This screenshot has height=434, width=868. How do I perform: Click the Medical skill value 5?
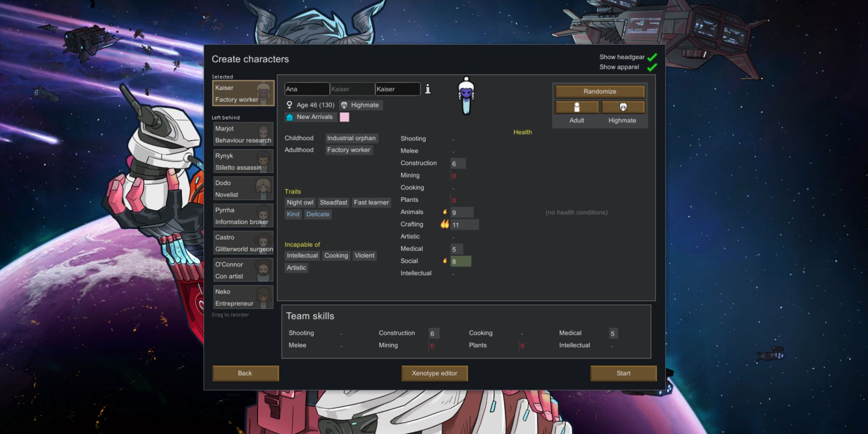[457, 249]
